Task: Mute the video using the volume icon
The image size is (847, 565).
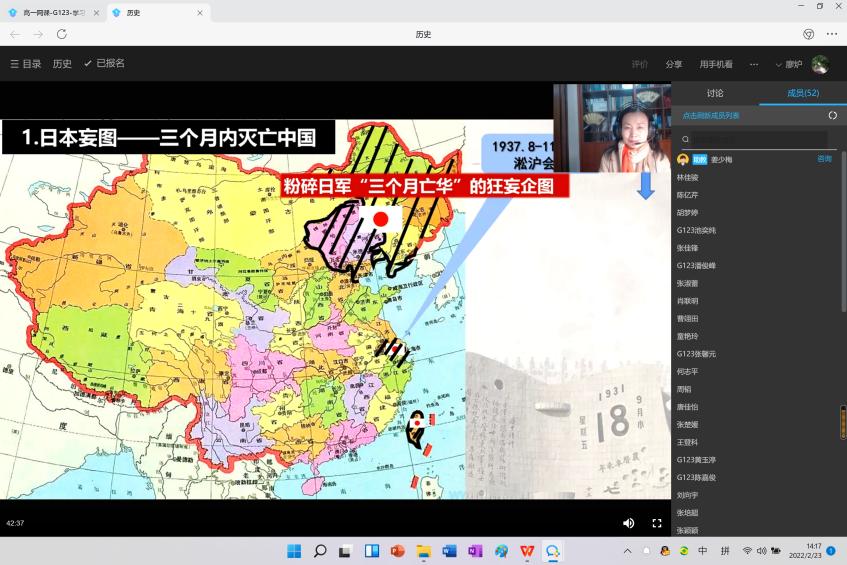Action: 628,523
